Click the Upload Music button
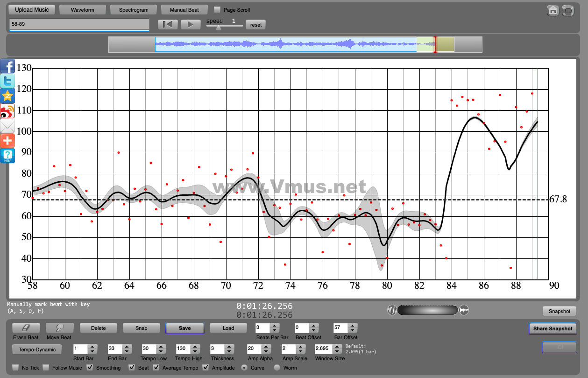588x378 pixels. pos(32,10)
